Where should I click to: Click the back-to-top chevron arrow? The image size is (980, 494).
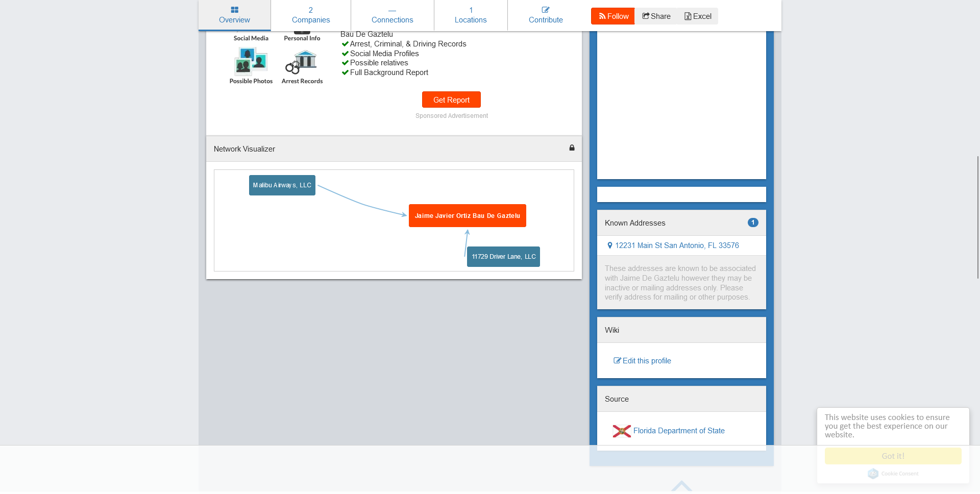pyautogui.click(x=681, y=486)
